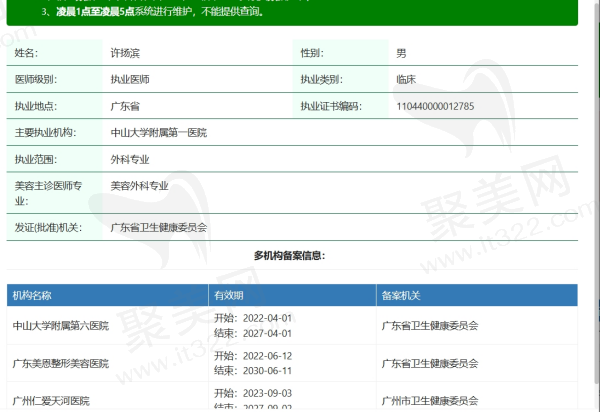This screenshot has width=600, height=412.
Task: Click the 姓名 label cell
Action: tap(55, 52)
